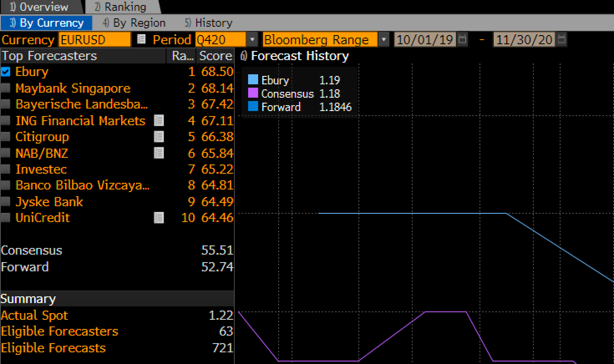Image resolution: width=614 pixels, height=364 pixels.
Task: Tick the Citigroup checkbox
Action: click(5, 136)
